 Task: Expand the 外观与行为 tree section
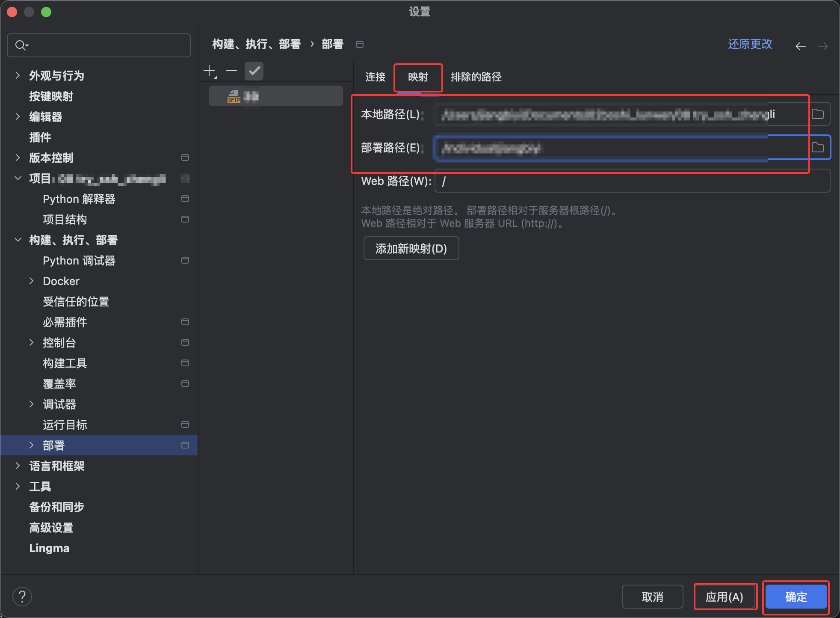tap(18, 76)
